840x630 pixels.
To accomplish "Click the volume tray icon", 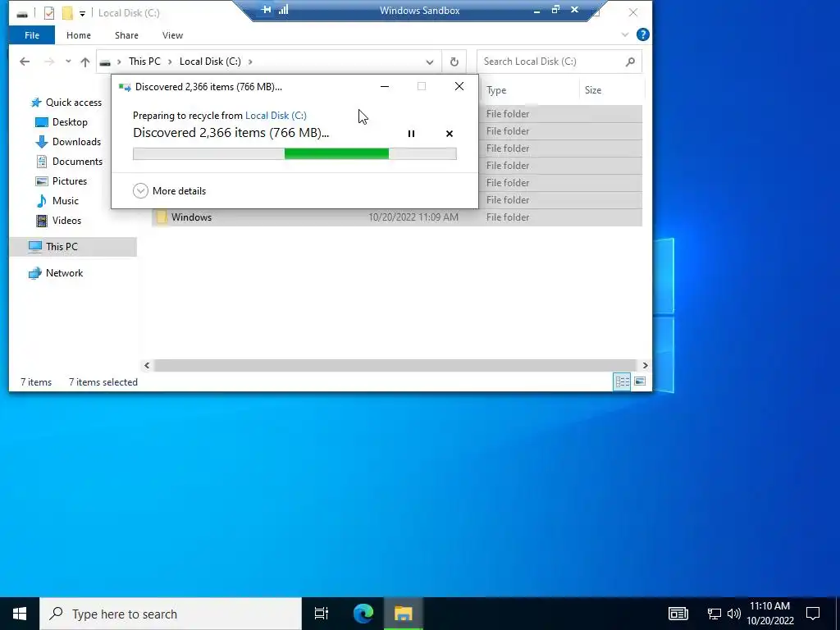I will [x=734, y=614].
